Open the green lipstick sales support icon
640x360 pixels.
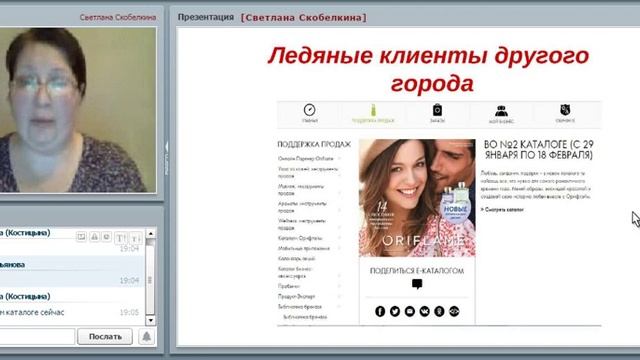[x=373, y=110]
